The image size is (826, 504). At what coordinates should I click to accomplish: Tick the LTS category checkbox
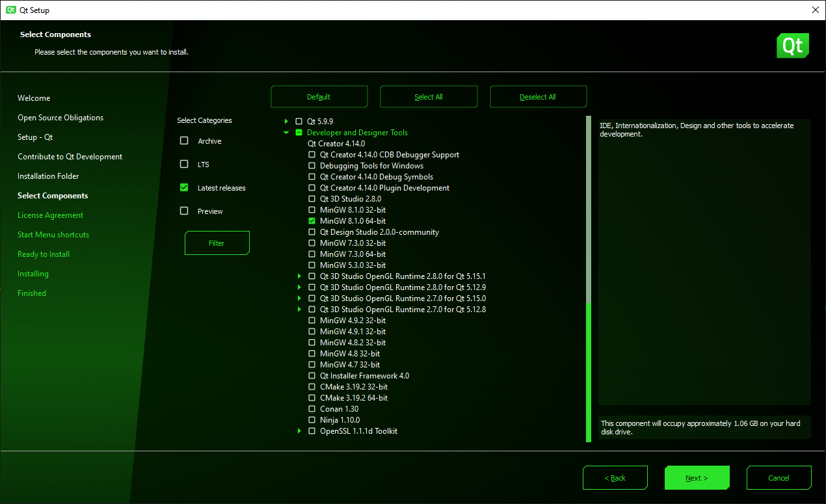click(x=184, y=165)
